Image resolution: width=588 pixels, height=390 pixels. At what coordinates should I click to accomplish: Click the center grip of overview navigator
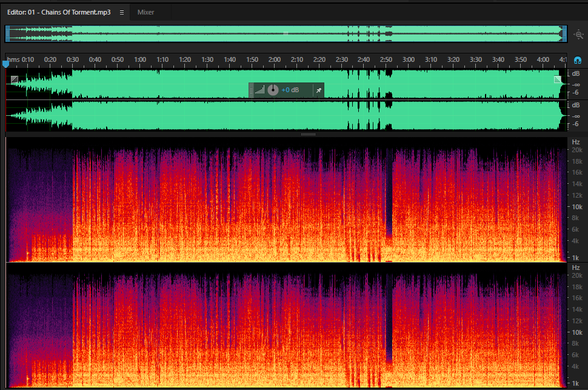(x=286, y=33)
